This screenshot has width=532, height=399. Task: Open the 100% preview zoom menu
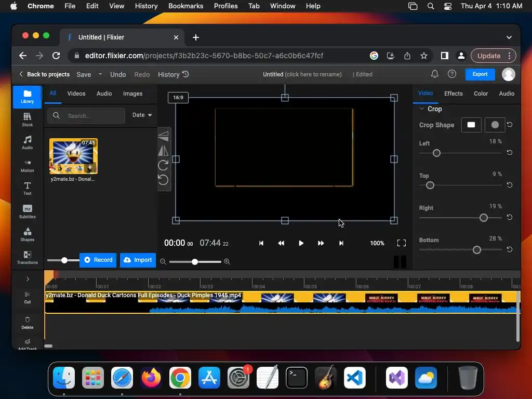point(377,243)
